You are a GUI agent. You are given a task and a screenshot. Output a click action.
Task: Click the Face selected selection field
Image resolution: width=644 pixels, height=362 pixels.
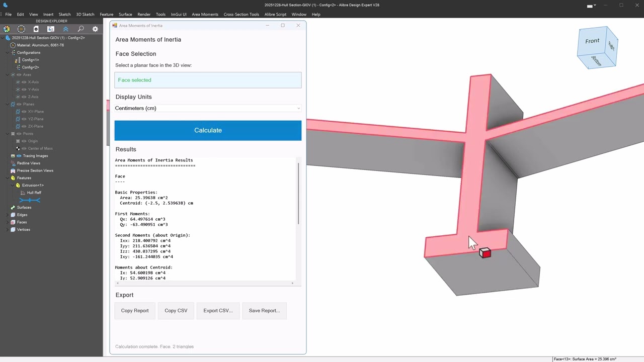pyautogui.click(x=208, y=80)
